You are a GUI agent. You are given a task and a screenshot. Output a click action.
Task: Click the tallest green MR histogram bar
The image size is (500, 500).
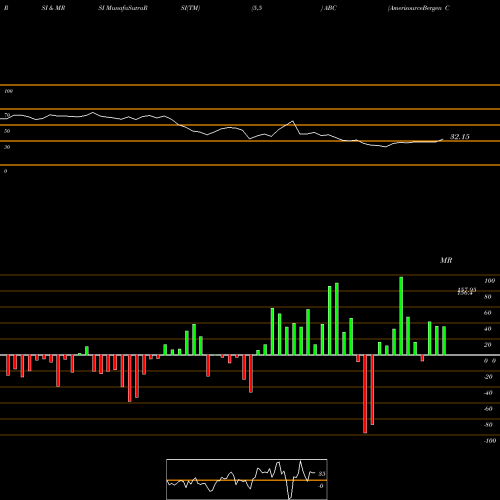point(401,316)
